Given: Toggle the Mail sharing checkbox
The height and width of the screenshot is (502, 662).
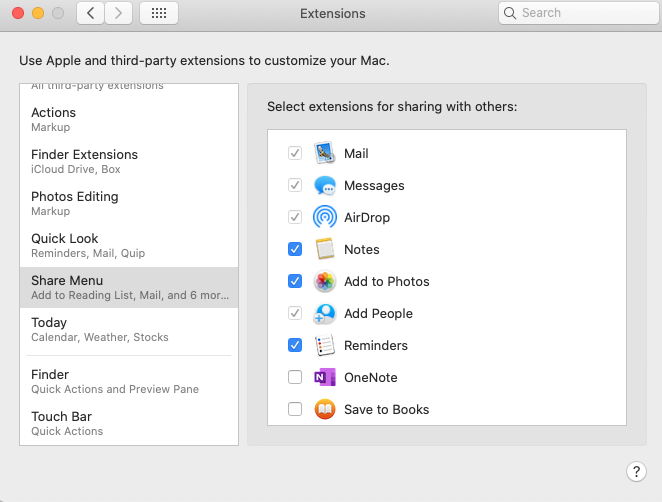Looking at the screenshot, I should (x=295, y=153).
